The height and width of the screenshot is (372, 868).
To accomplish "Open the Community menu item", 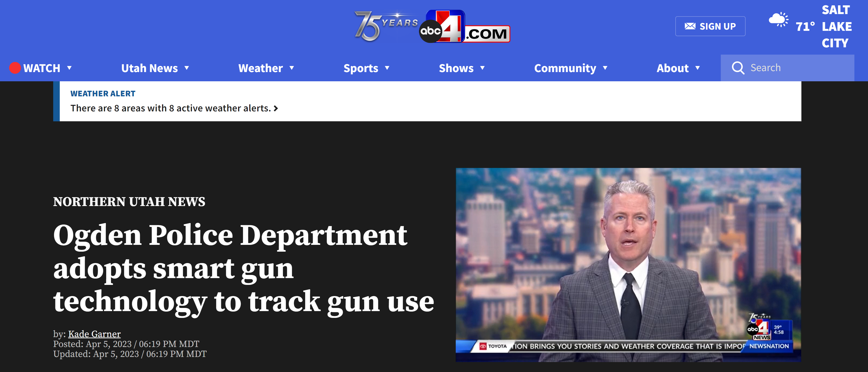I will point(565,68).
